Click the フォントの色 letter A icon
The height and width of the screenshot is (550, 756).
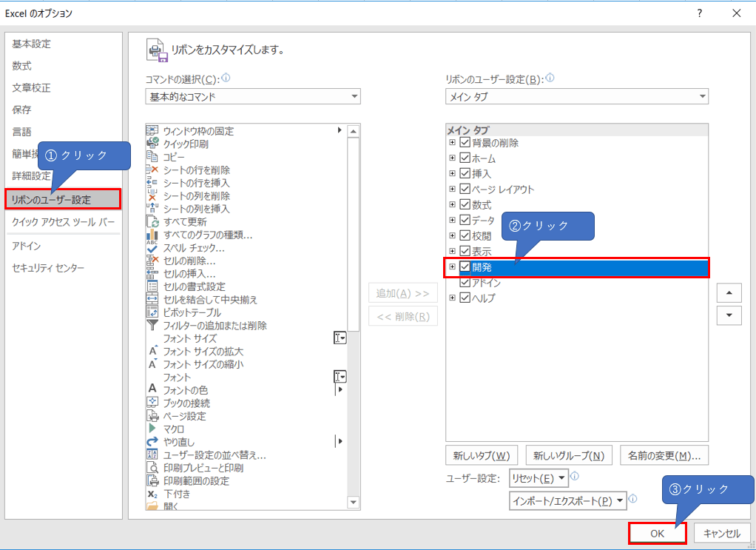(x=152, y=389)
